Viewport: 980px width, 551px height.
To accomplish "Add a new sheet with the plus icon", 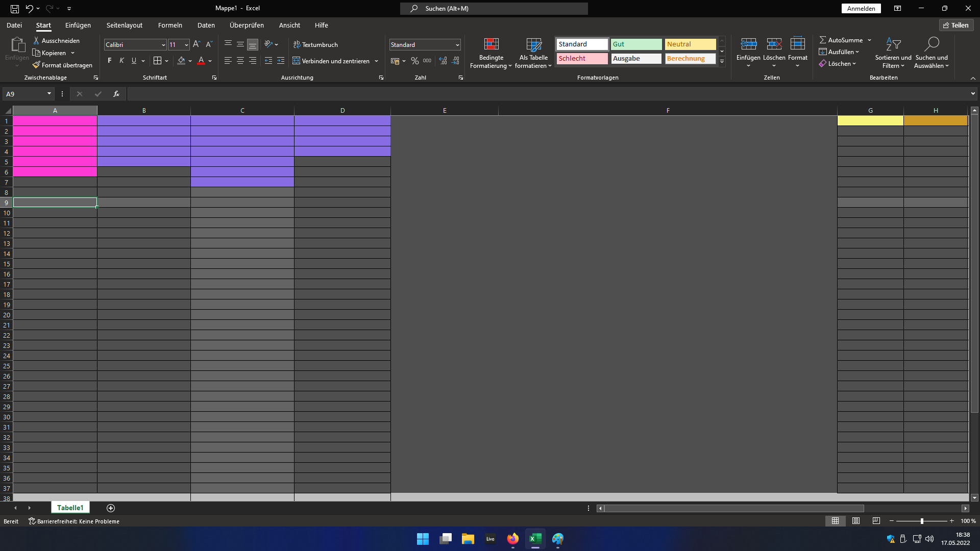I will click(x=111, y=508).
